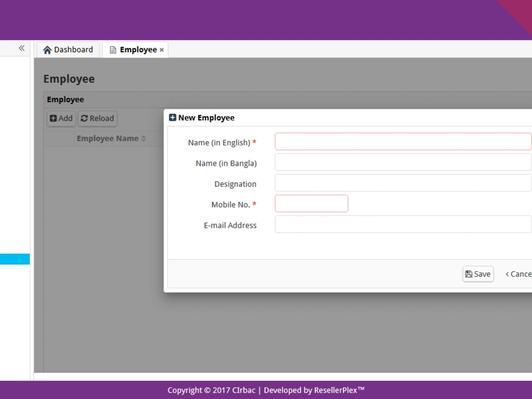Viewport: 532px width, 399px height.
Task: Click the Reload button above the grid
Action: (97, 118)
